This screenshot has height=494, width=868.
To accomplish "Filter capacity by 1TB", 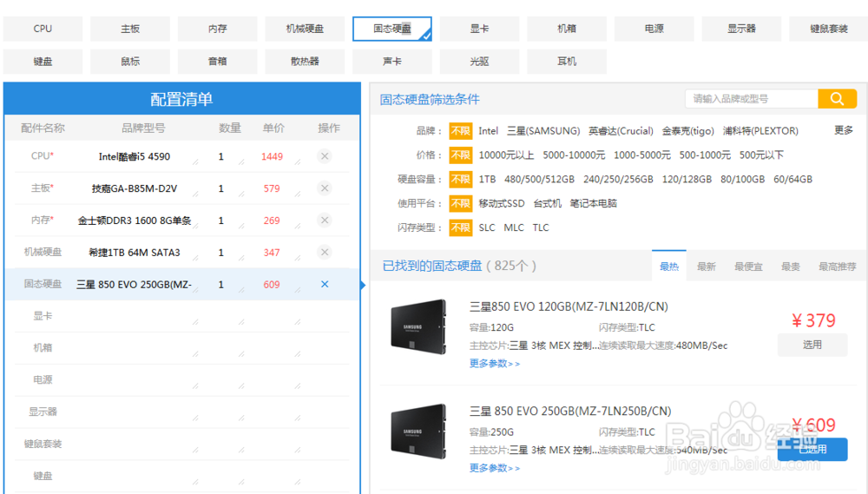I will coord(487,180).
